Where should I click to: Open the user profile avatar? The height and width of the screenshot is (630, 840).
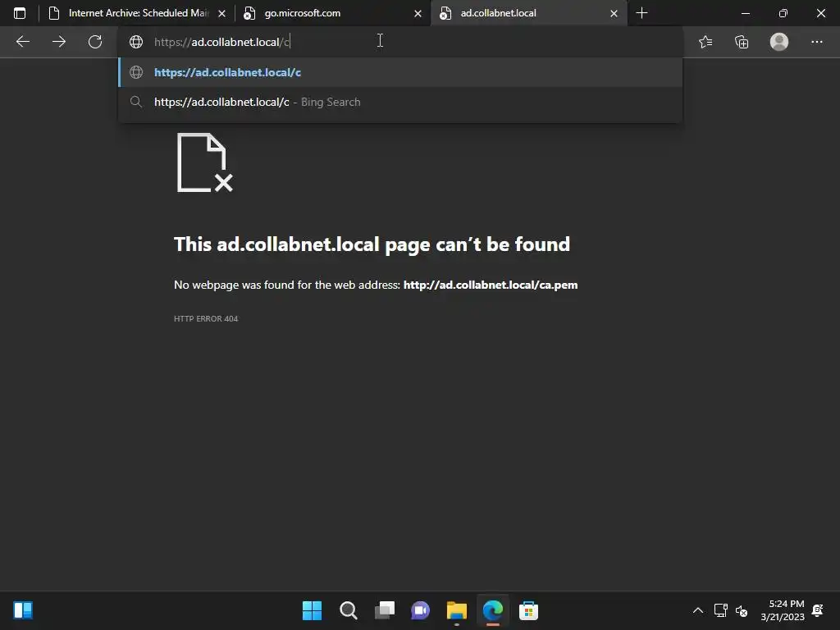[779, 41]
